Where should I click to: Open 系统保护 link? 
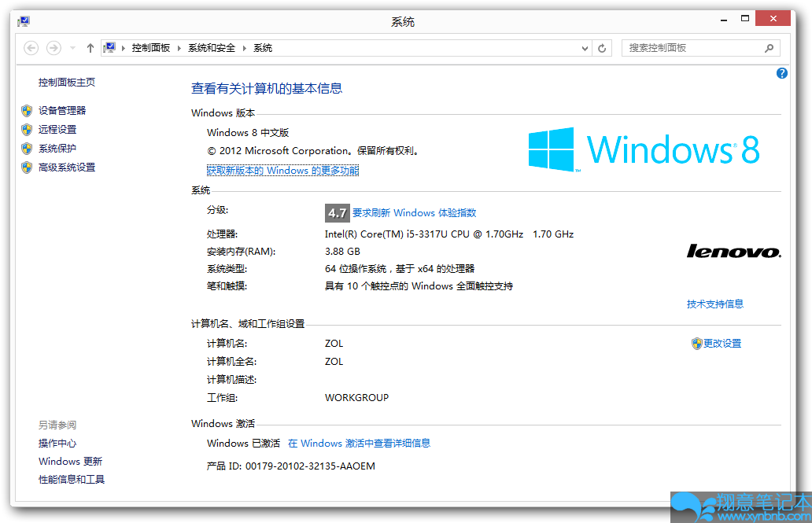[57, 149]
